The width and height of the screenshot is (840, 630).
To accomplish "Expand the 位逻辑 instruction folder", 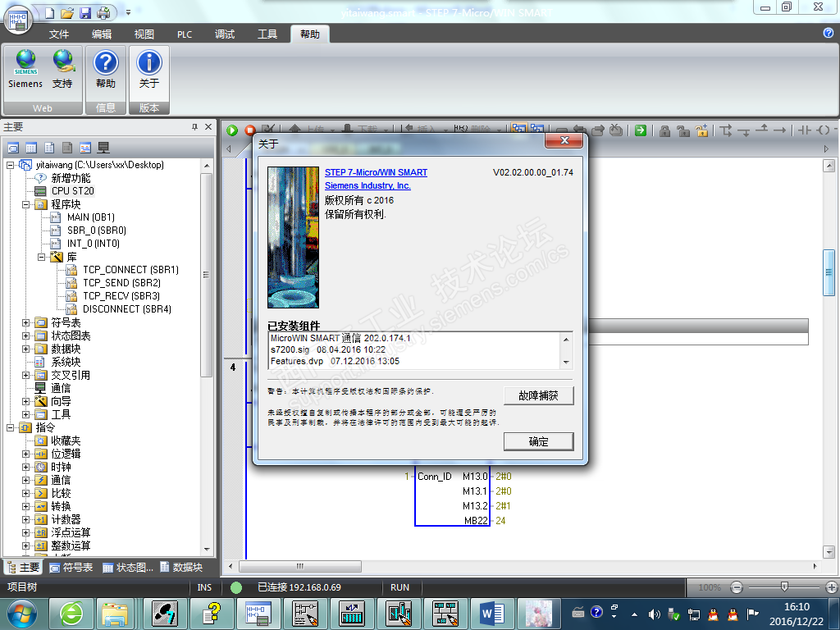I will (x=25, y=454).
